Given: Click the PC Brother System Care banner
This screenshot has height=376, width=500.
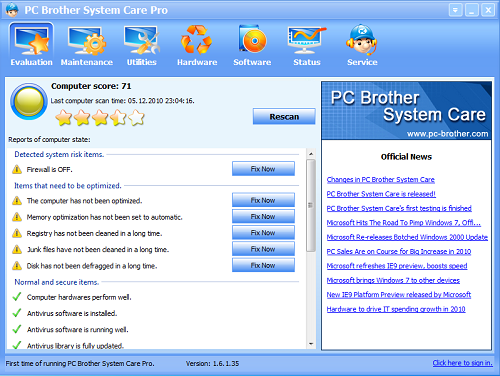Looking at the screenshot, I should click(x=406, y=111).
